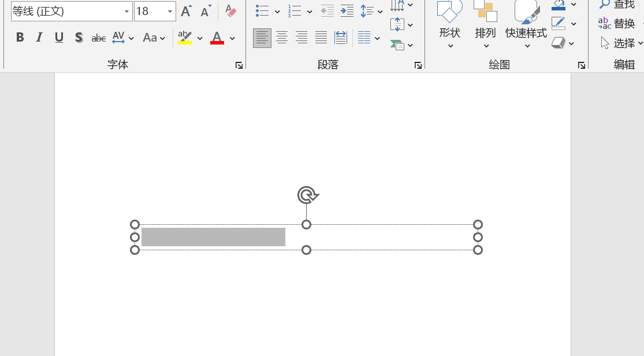Open the 选择 selection menu
The image size is (644, 356).
(621, 43)
